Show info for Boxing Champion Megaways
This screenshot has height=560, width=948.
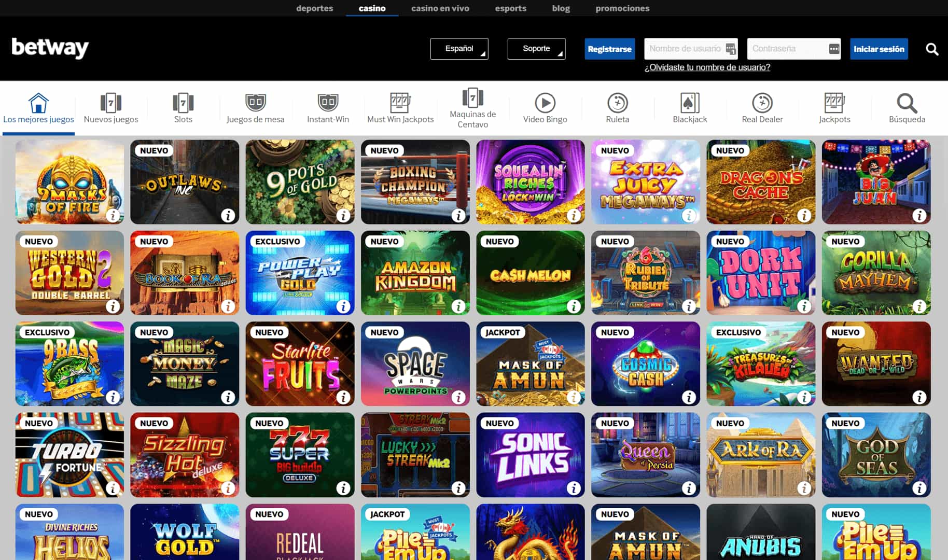tap(458, 215)
